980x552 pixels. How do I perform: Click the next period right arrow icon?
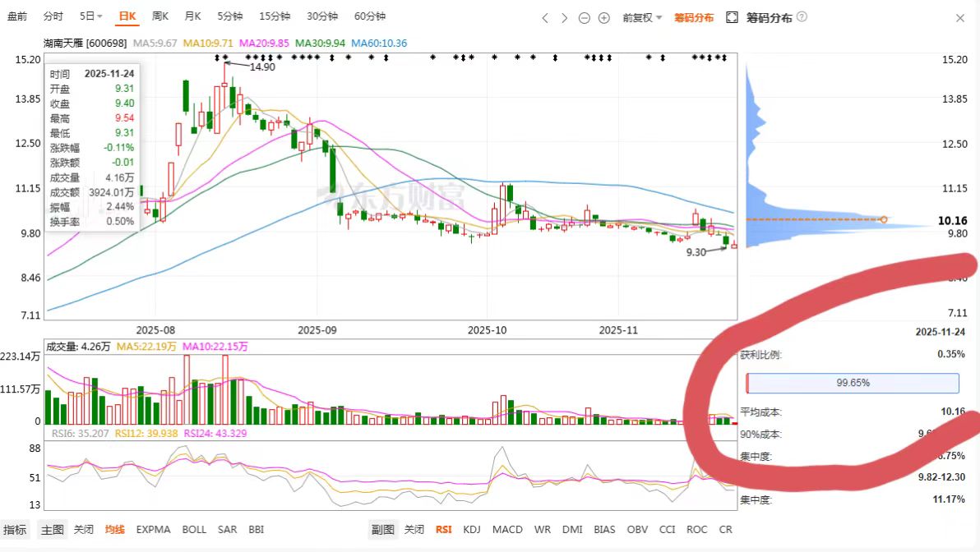pos(564,18)
